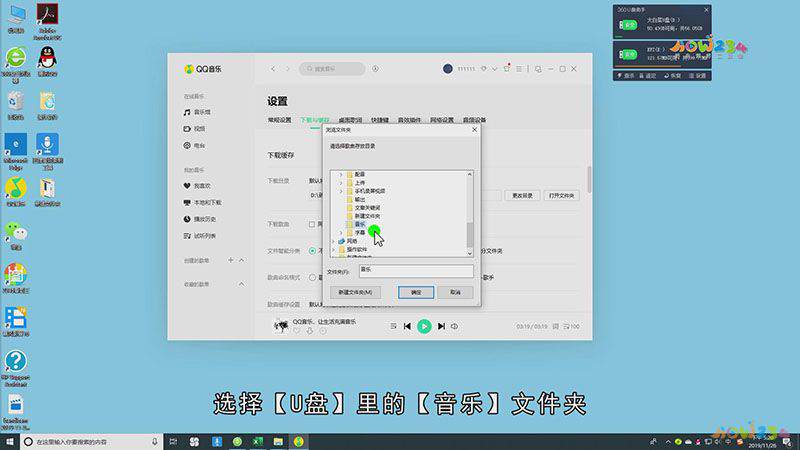Viewport: 800px width, 450px height.
Task: Select the 文章关键词 folder in tree
Action: [363, 208]
